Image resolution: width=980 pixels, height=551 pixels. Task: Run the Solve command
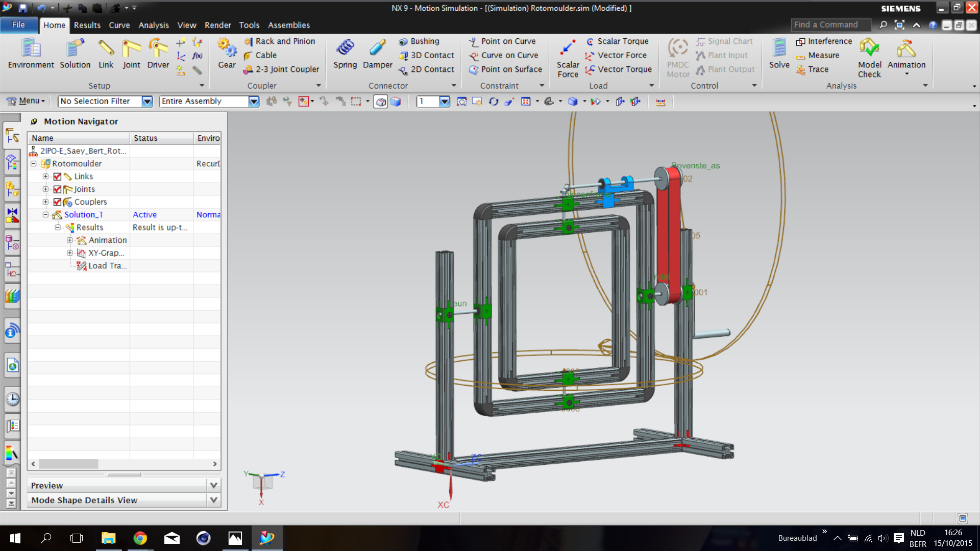point(779,54)
